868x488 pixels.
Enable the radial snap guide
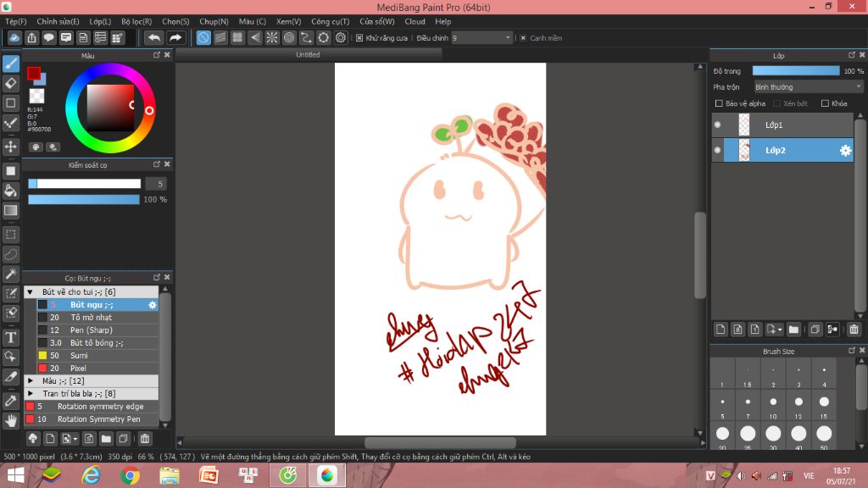click(x=272, y=37)
